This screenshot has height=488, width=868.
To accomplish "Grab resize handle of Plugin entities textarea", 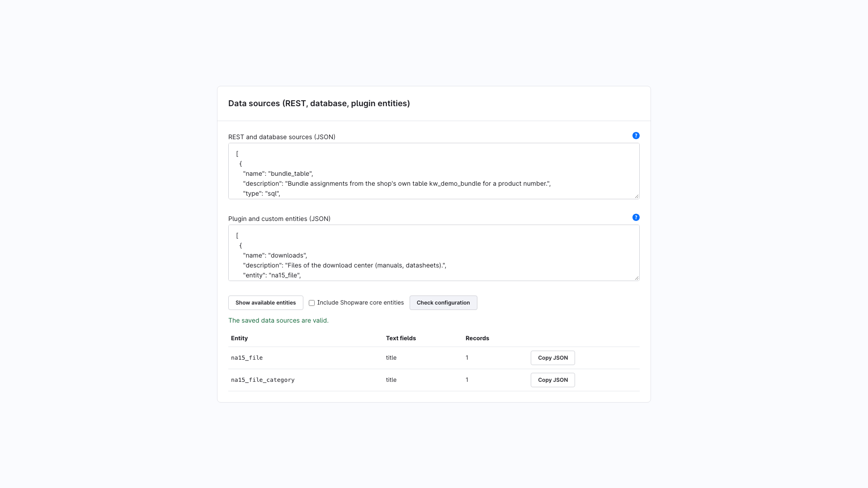I will tap(637, 278).
